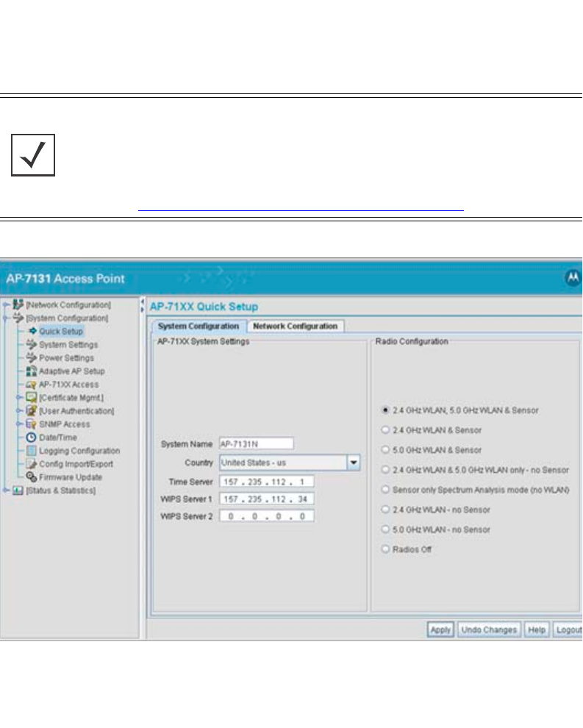Click the Firmware Update icon

click(31, 477)
